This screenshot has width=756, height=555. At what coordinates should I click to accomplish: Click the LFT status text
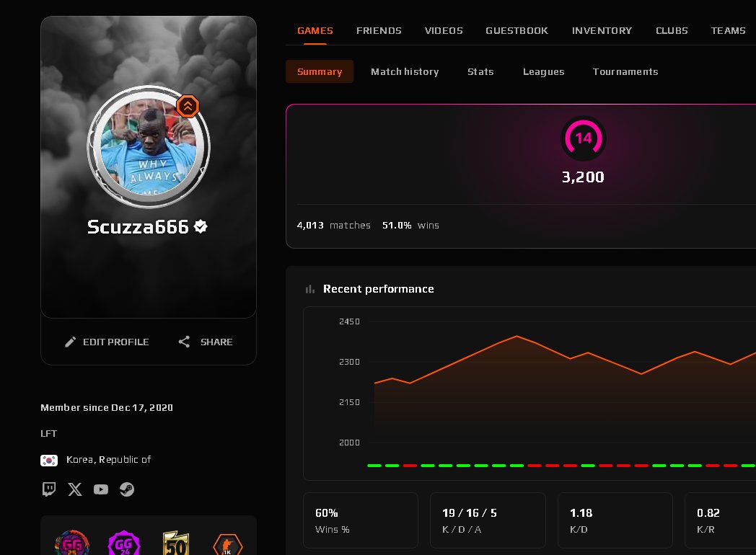(49, 434)
